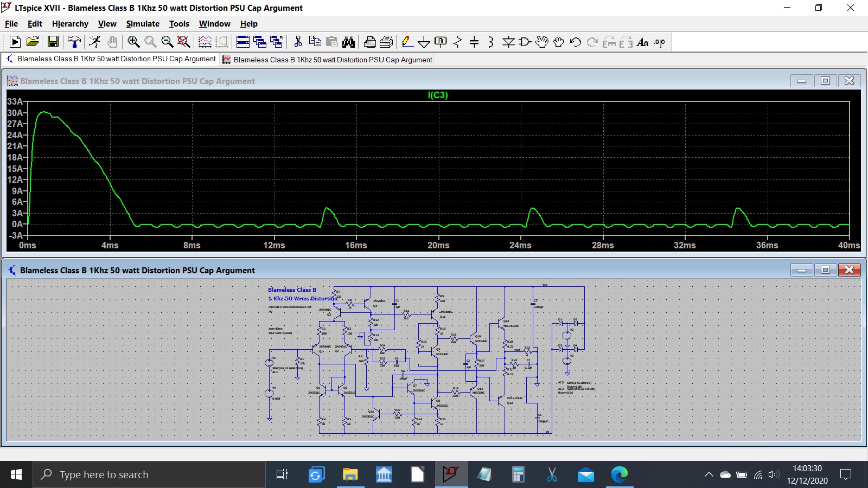868x488 pixels.
Task: Click the Run simulation icon
Action: pyautogui.click(x=15, y=42)
